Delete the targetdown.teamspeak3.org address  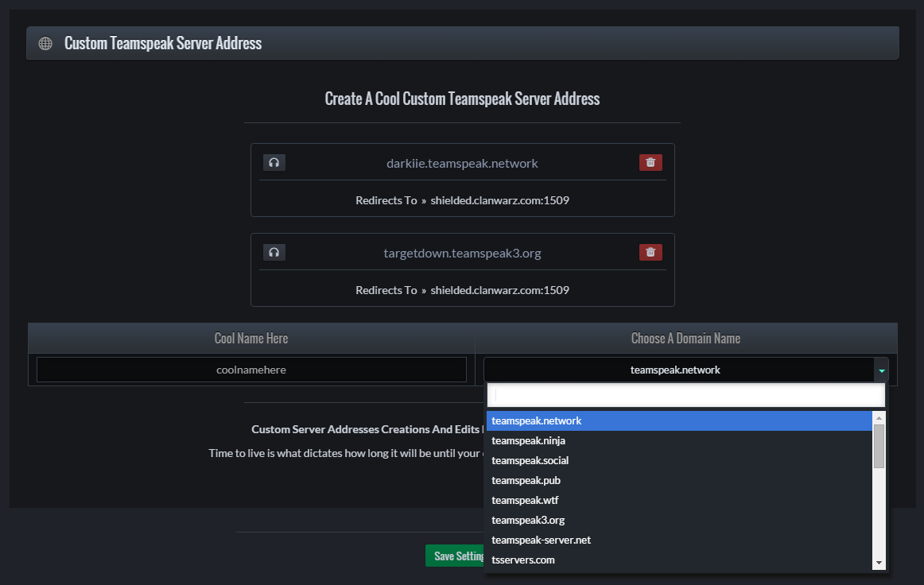tap(650, 253)
